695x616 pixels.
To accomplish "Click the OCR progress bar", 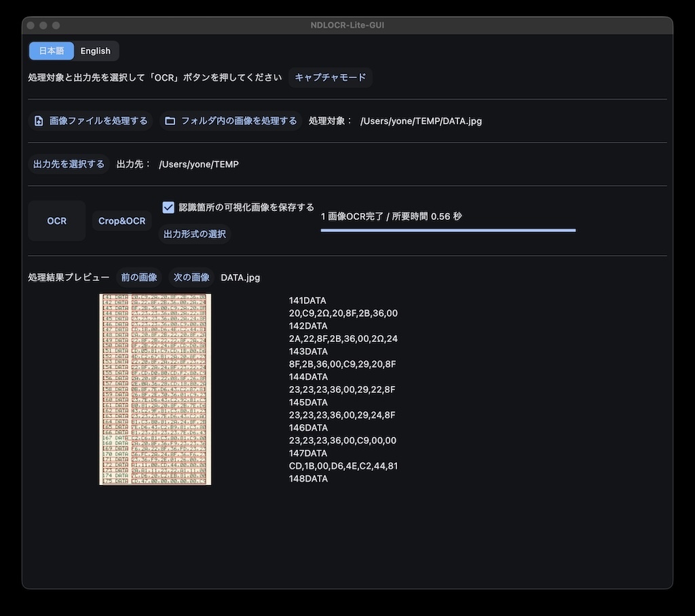I will coord(448,231).
